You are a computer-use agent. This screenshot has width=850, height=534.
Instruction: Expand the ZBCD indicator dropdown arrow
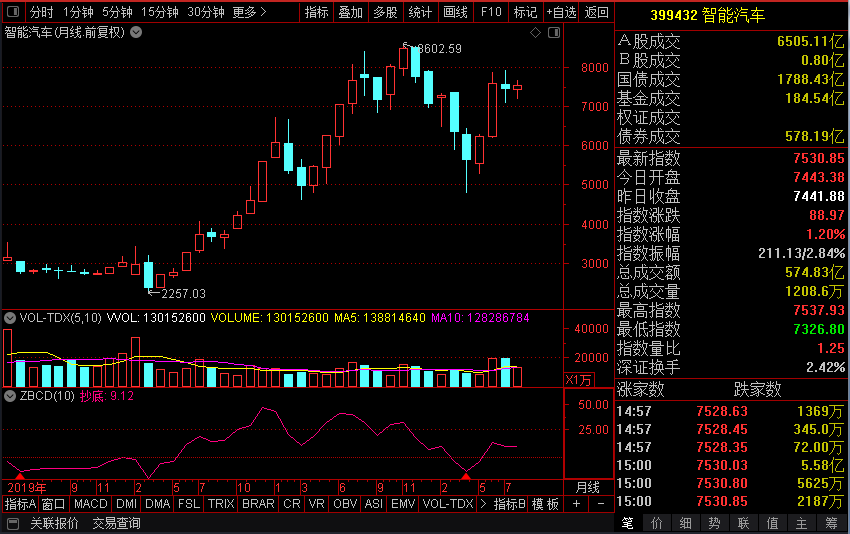9,396
